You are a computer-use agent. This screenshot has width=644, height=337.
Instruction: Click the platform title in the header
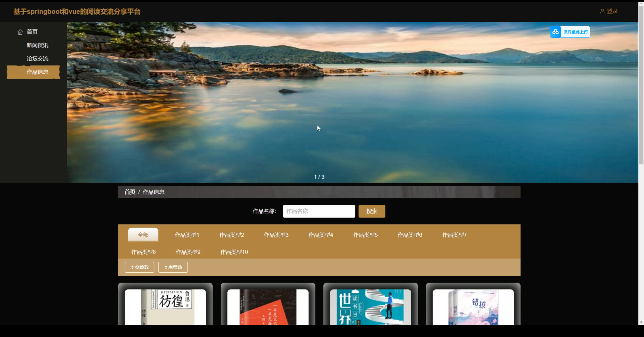77,12
